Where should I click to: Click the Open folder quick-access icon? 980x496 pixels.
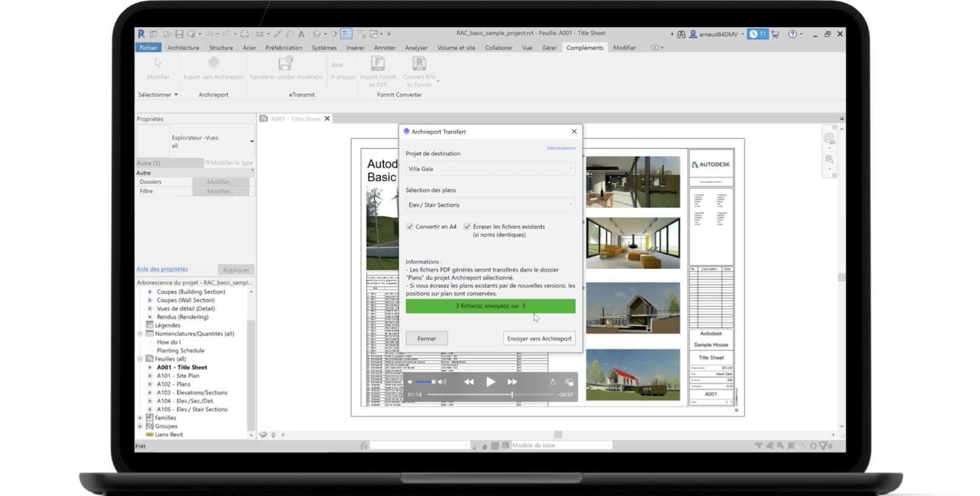click(x=167, y=34)
